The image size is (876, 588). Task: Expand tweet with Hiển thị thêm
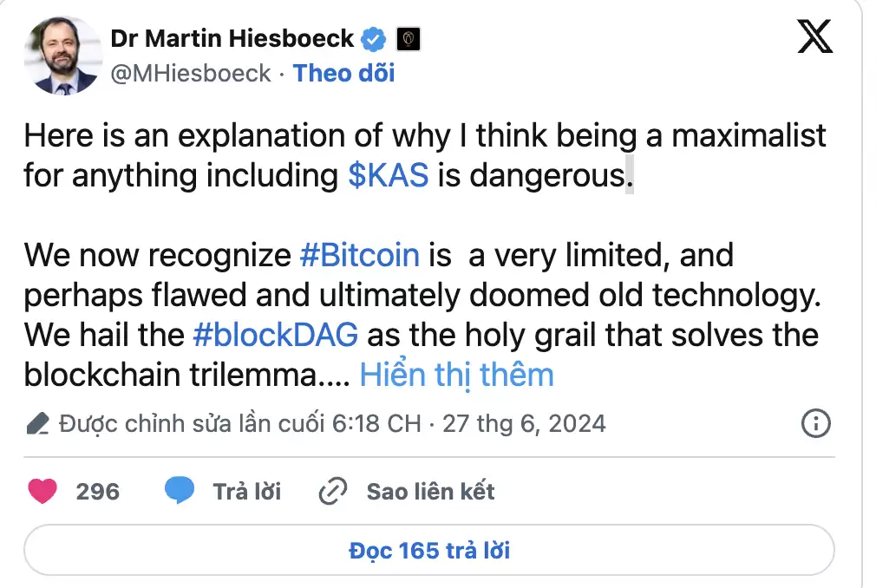[456, 375]
